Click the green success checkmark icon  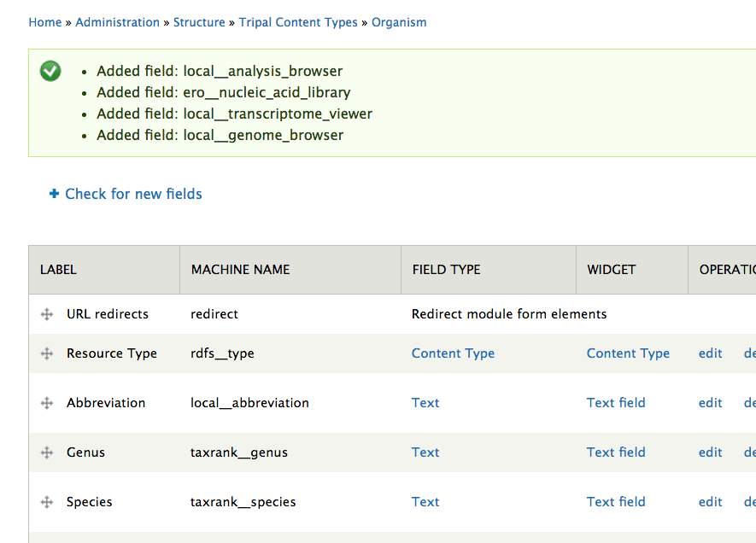[50, 71]
